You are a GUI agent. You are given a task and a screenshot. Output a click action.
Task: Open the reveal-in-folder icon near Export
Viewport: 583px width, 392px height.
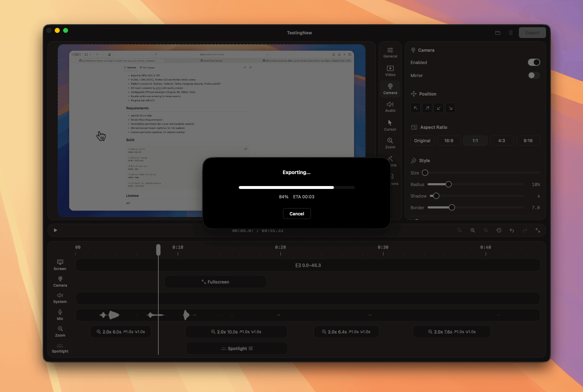[x=497, y=33]
